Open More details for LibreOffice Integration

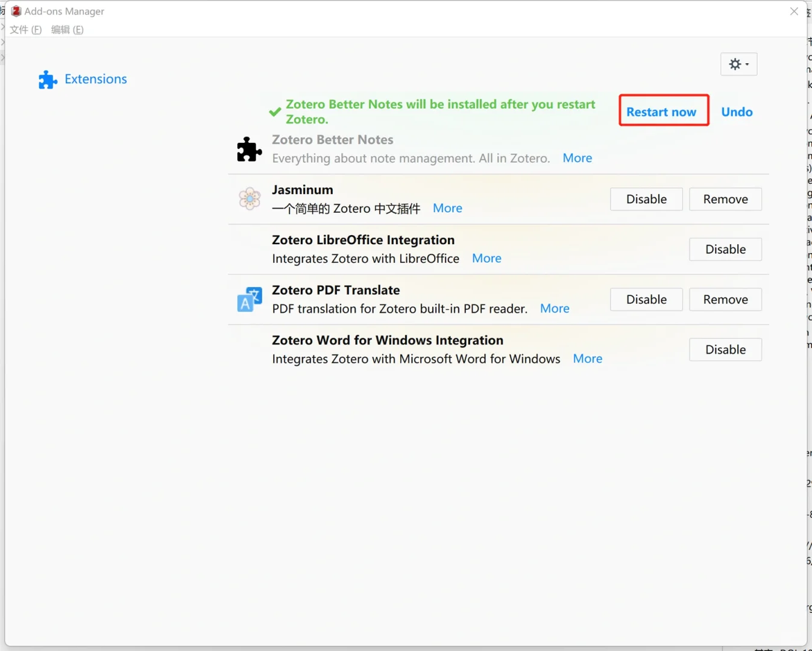pos(486,258)
